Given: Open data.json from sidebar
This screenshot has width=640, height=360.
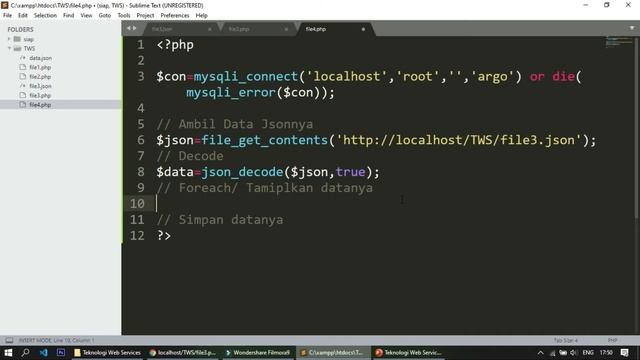Looking at the screenshot, I should [40, 58].
